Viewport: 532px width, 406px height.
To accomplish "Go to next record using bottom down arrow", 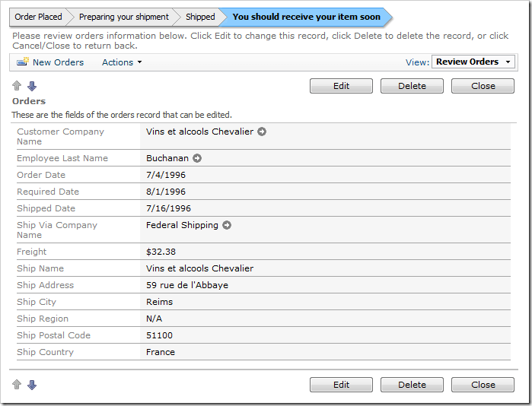I will pyautogui.click(x=32, y=385).
